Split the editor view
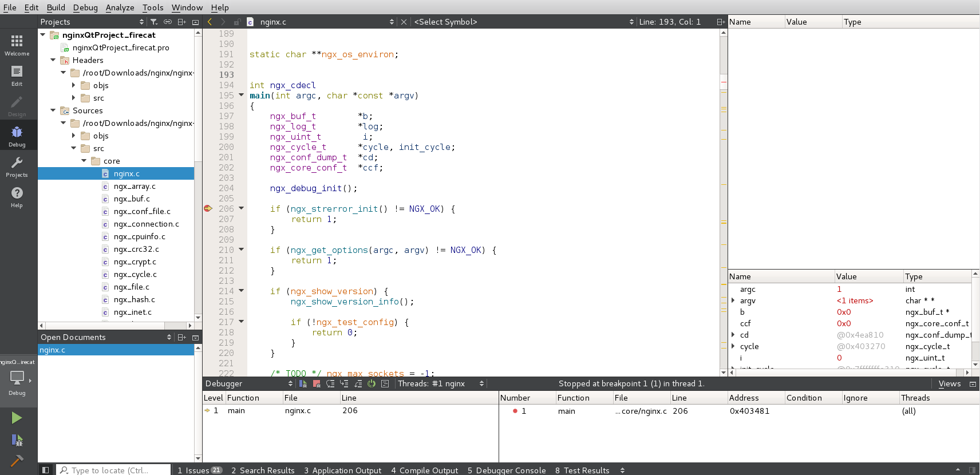 click(721, 22)
